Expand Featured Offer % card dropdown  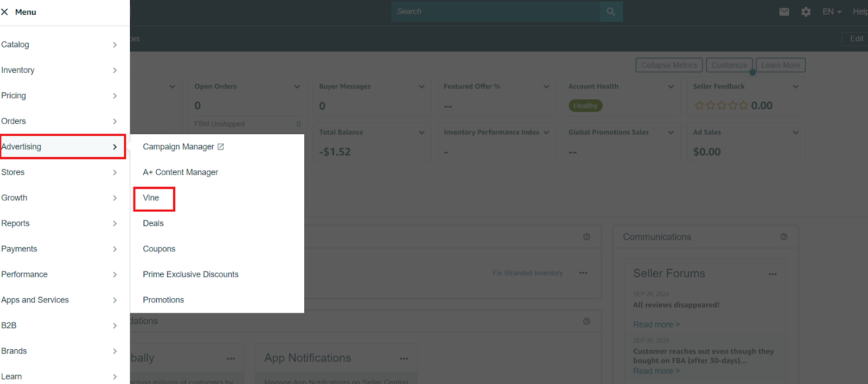pyautogui.click(x=546, y=86)
